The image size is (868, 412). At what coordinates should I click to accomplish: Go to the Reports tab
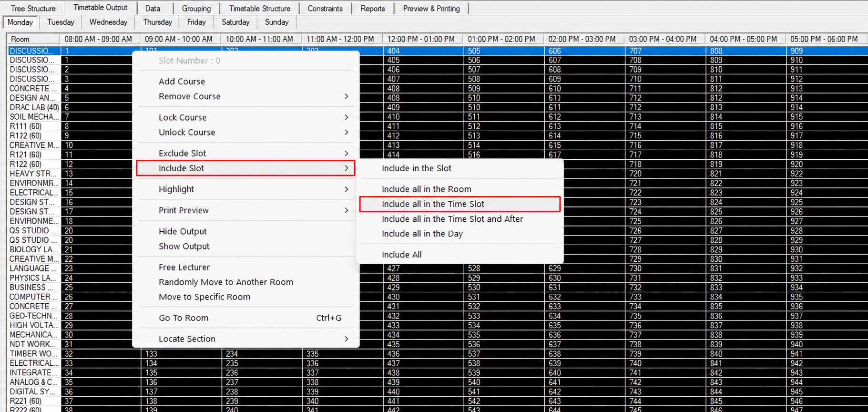[373, 9]
